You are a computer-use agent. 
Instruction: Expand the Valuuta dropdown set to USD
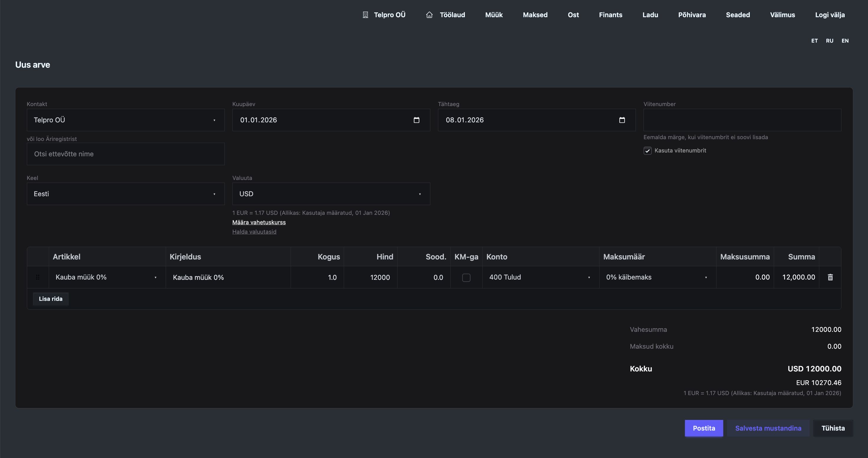[331, 194]
